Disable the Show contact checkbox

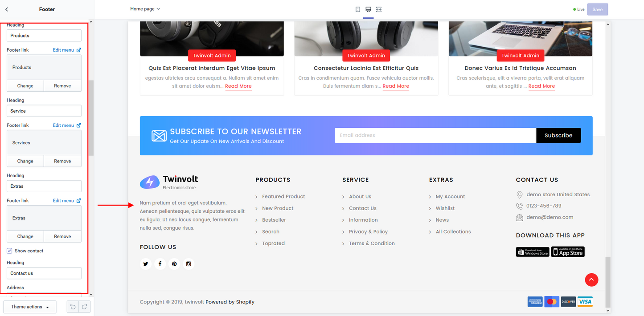click(9, 251)
